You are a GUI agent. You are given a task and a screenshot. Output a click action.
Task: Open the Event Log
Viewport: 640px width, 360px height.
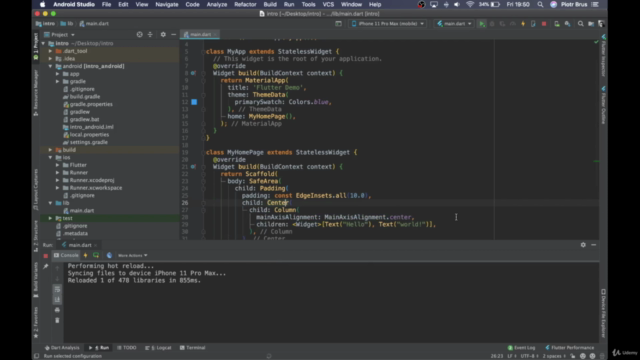521,348
